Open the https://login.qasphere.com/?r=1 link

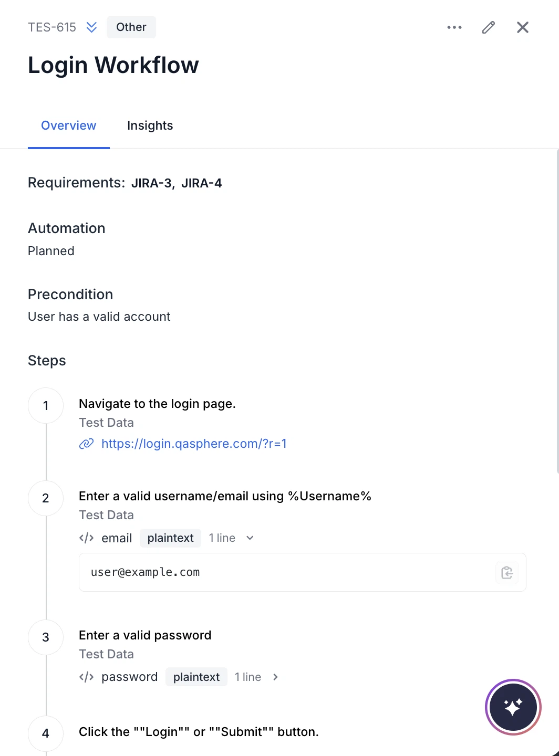tap(194, 444)
